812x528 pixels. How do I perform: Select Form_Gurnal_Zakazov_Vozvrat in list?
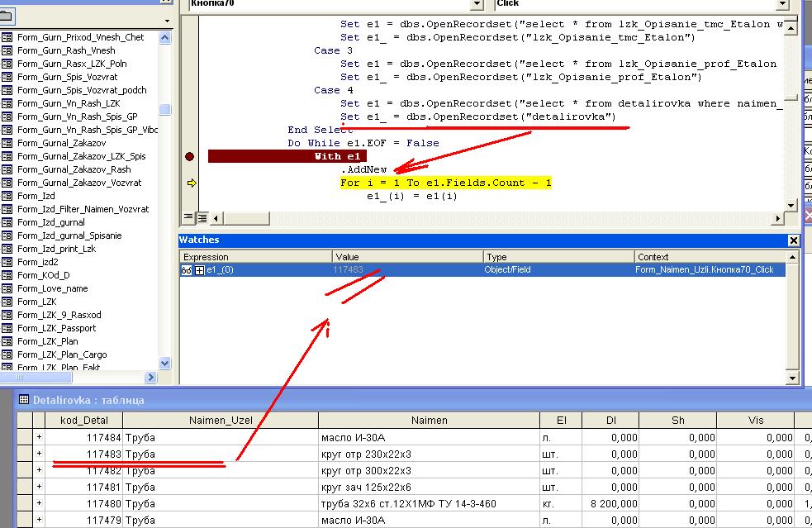[x=79, y=183]
